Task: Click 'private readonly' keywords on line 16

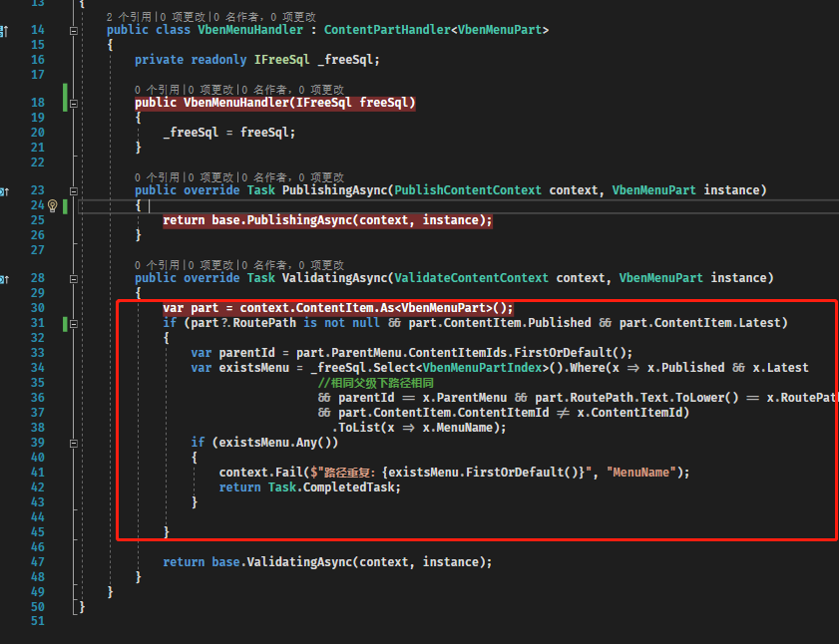Action: 191,60
